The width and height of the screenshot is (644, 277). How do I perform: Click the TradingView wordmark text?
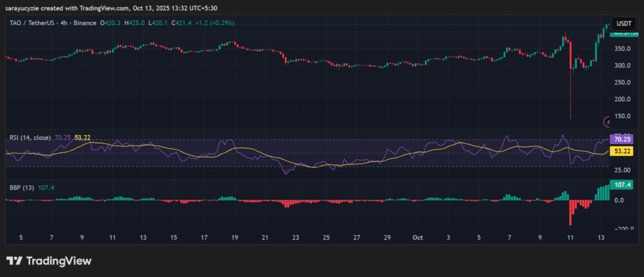(58, 261)
